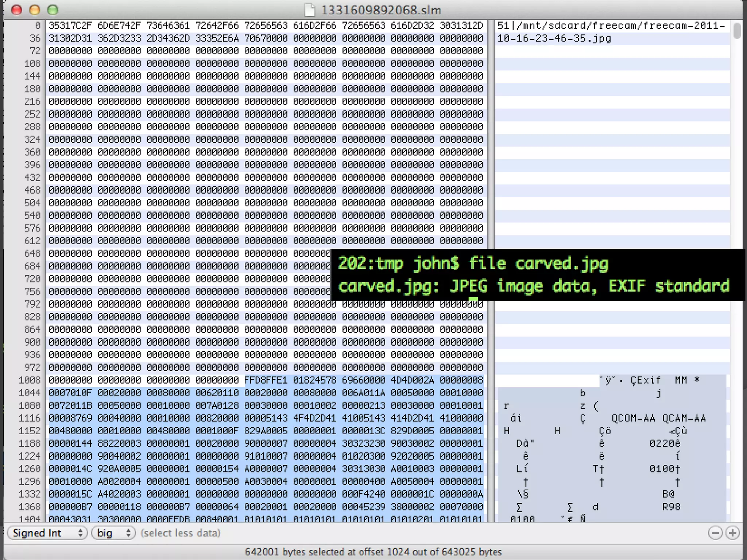Click the '(select less data)' label

pyautogui.click(x=181, y=533)
